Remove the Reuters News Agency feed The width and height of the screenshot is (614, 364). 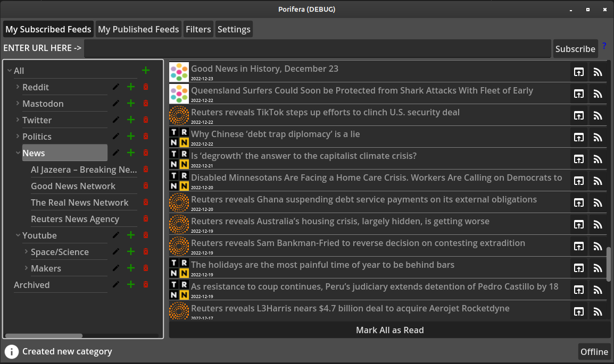click(146, 218)
